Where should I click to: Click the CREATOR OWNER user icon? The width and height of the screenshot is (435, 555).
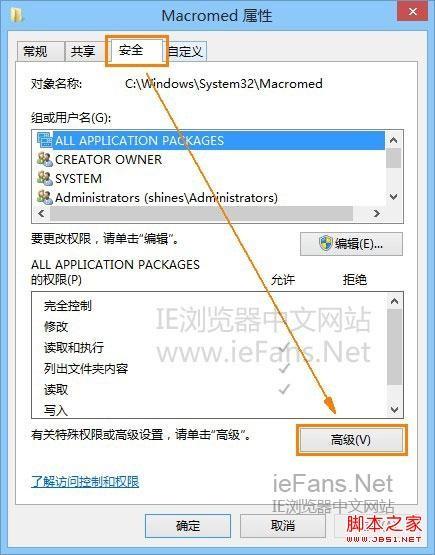45,159
